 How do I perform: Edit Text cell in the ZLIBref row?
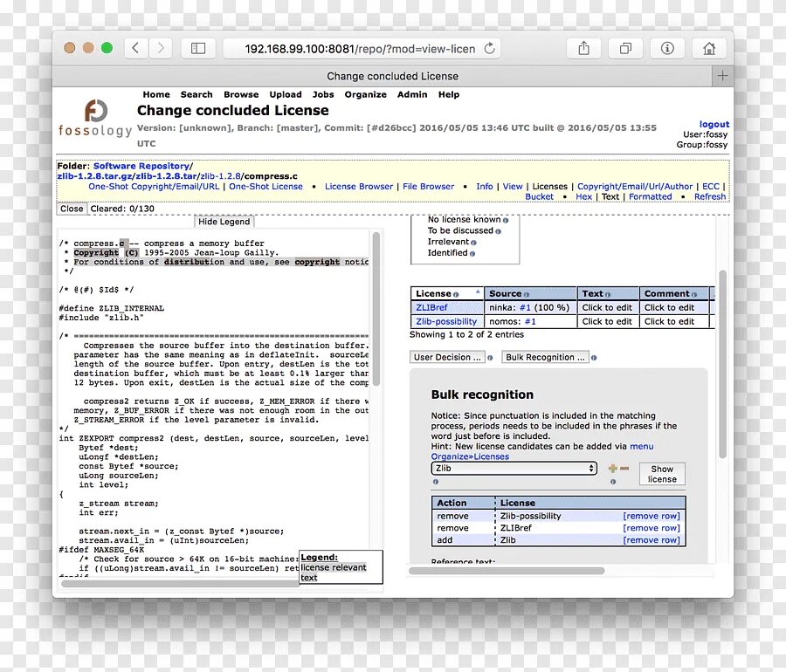607,307
